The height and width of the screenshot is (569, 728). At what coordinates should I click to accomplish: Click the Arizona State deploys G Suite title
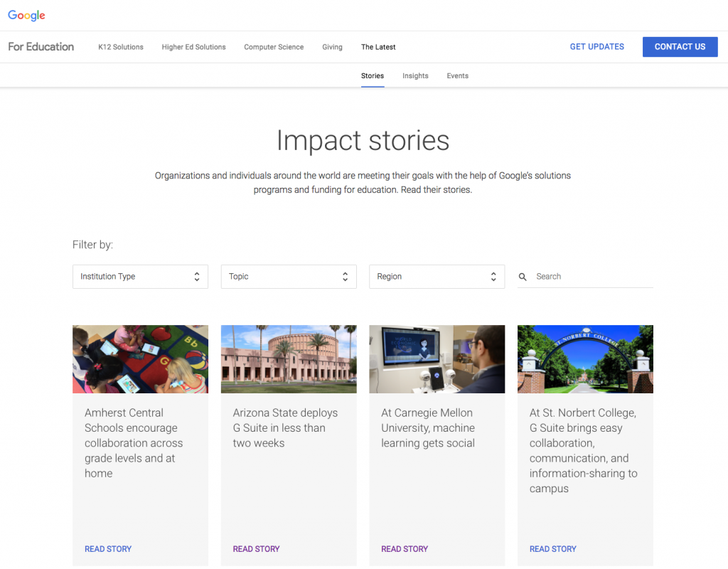click(x=285, y=427)
